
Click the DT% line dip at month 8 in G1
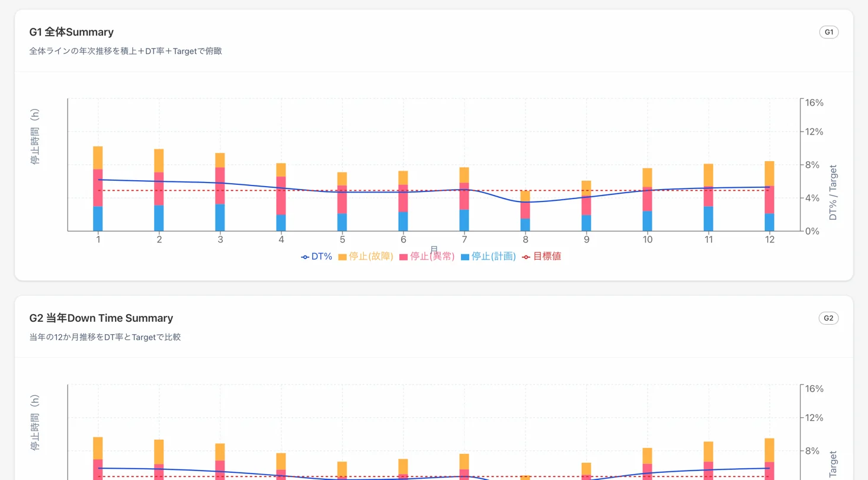point(525,202)
